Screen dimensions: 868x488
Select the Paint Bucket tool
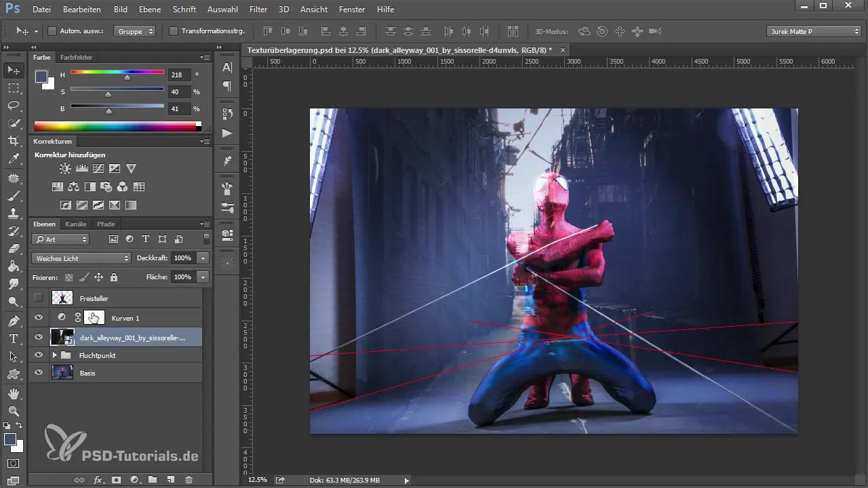click(13, 266)
